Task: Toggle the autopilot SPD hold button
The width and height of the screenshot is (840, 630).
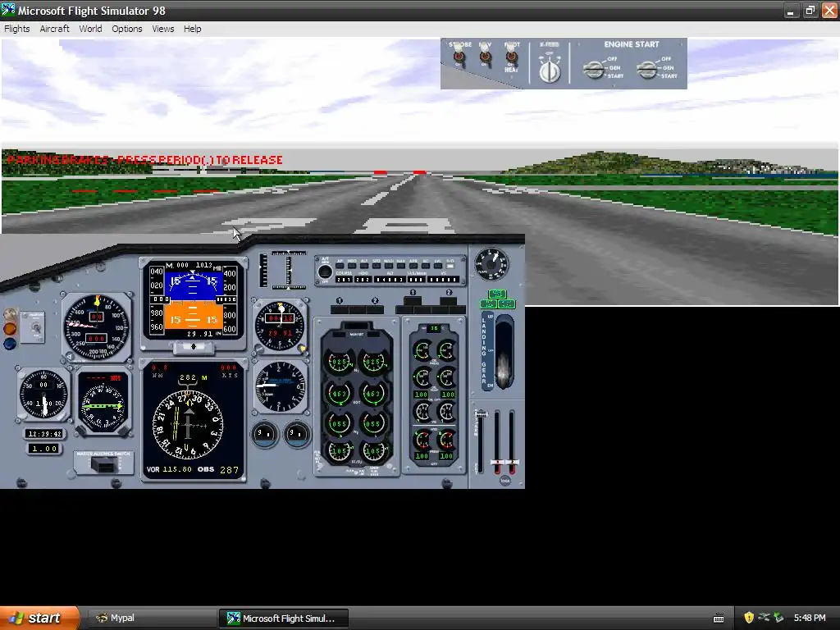Action: (377, 265)
